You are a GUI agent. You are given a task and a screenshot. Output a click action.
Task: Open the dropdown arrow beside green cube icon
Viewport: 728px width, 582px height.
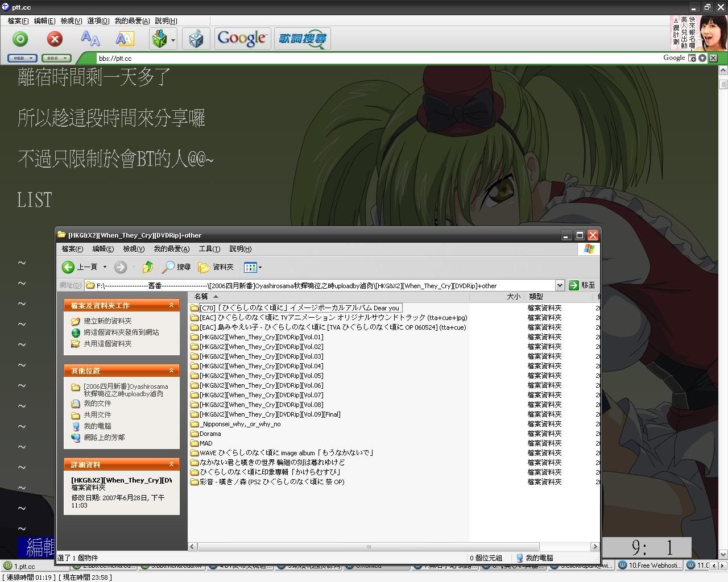point(173,40)
